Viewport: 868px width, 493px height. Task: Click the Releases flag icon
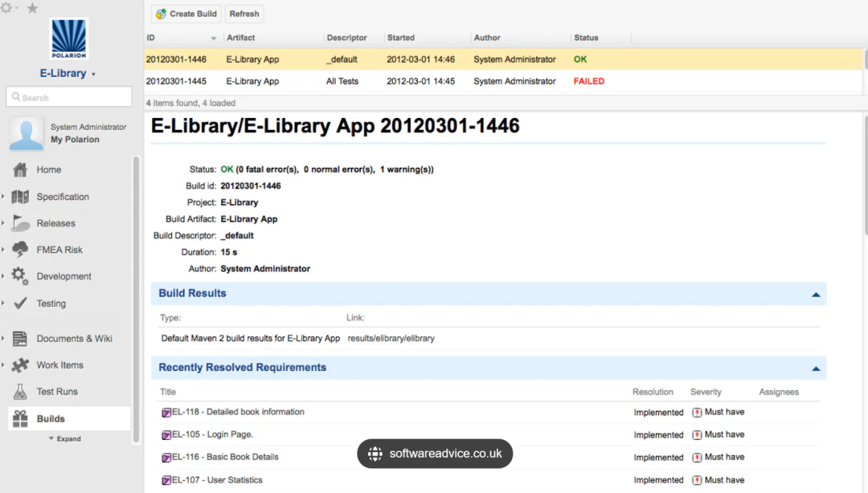[x=21, y=224]
